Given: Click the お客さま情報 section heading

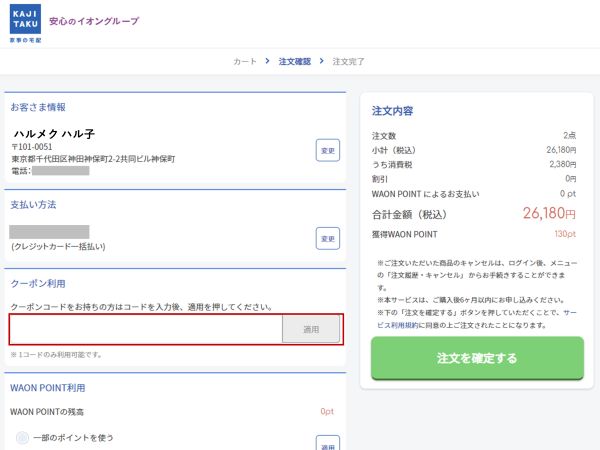Looking at the screenshot, I should point(38,107).
